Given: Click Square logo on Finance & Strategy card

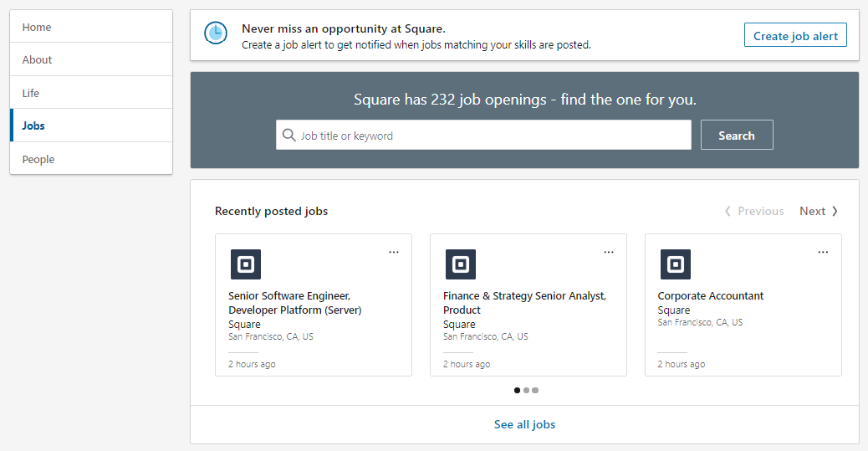Looking at the screenshot, I should tap(461, 264).
